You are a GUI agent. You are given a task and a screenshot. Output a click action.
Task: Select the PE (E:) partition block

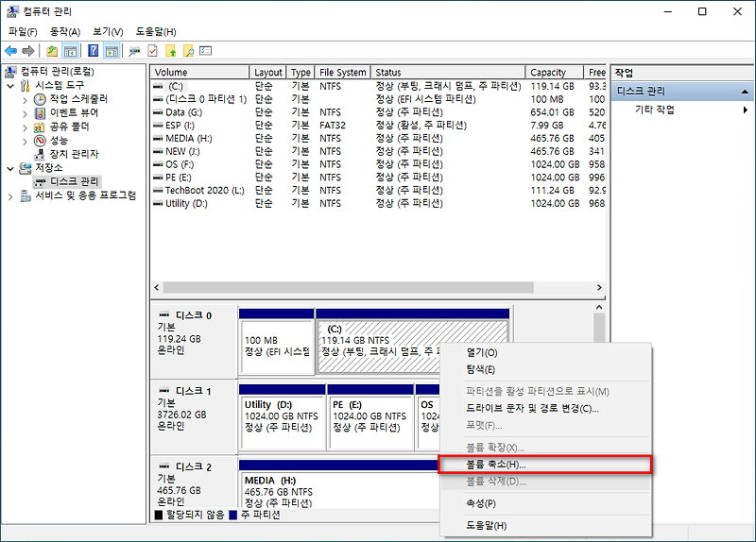370,417
